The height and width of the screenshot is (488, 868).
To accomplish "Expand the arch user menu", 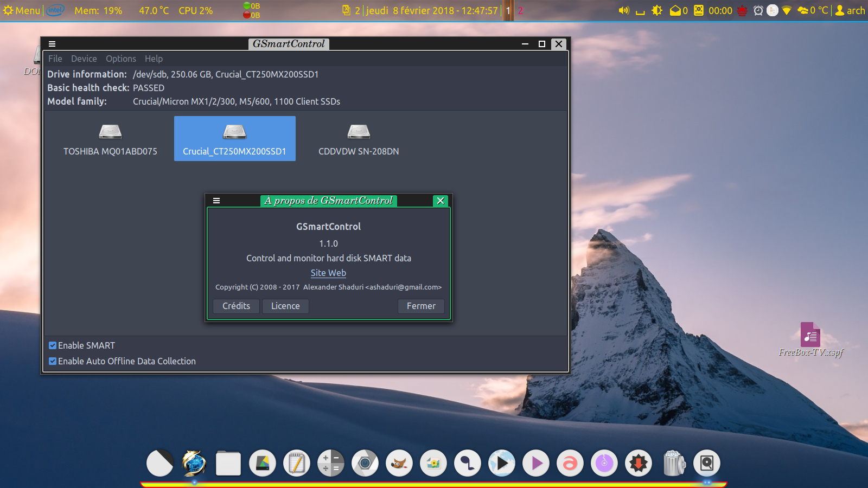I will click(x=850, y=10).
